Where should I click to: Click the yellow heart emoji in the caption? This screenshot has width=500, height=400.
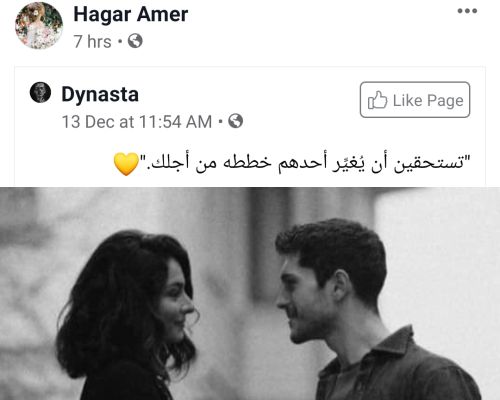pyautogui.click(x=126, y=164)
